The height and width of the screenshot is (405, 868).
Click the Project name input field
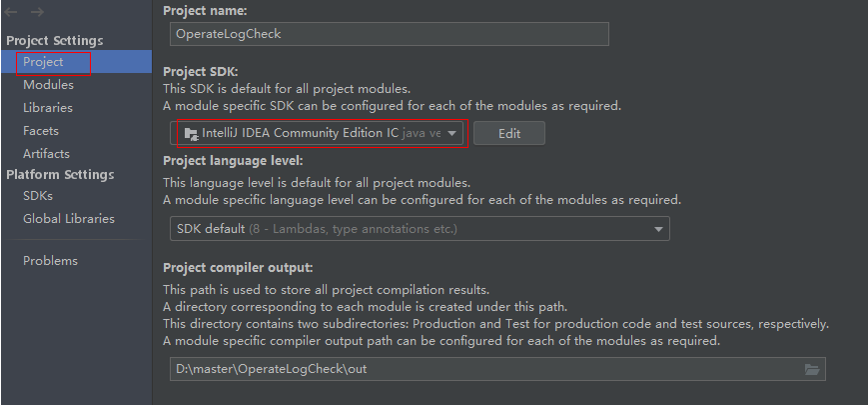(x=389, y=33)
